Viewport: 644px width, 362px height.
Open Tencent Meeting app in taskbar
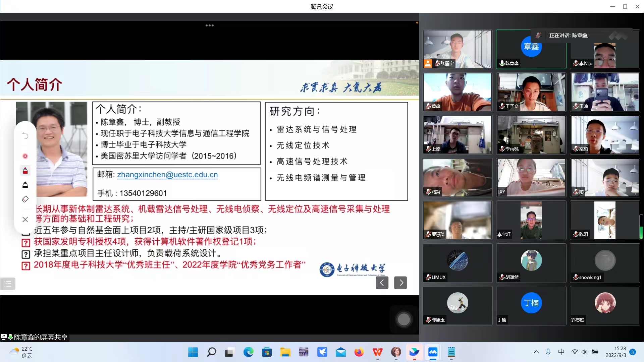[x=433, y=352]
